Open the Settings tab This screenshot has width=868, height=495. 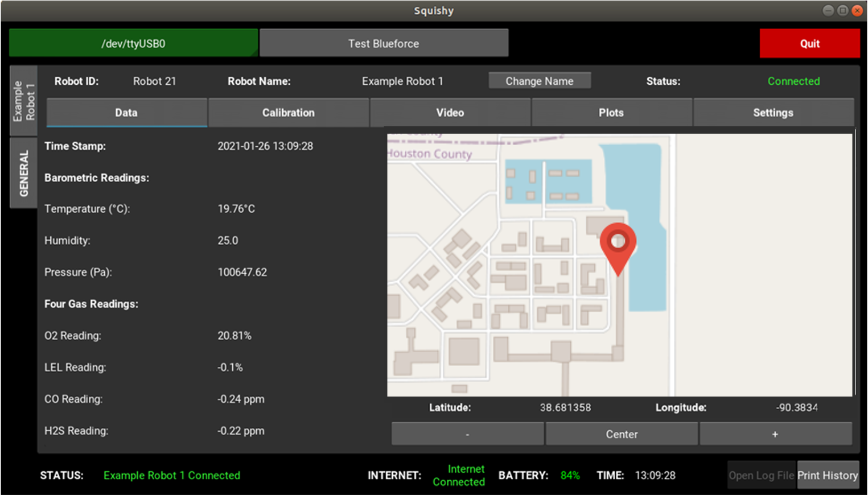tap(773, 113)
